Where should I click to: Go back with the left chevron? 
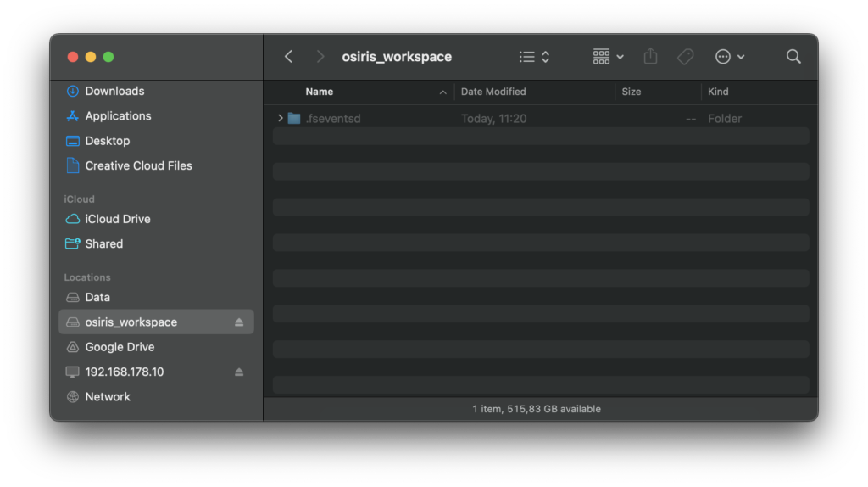click(x=289, y=57)
